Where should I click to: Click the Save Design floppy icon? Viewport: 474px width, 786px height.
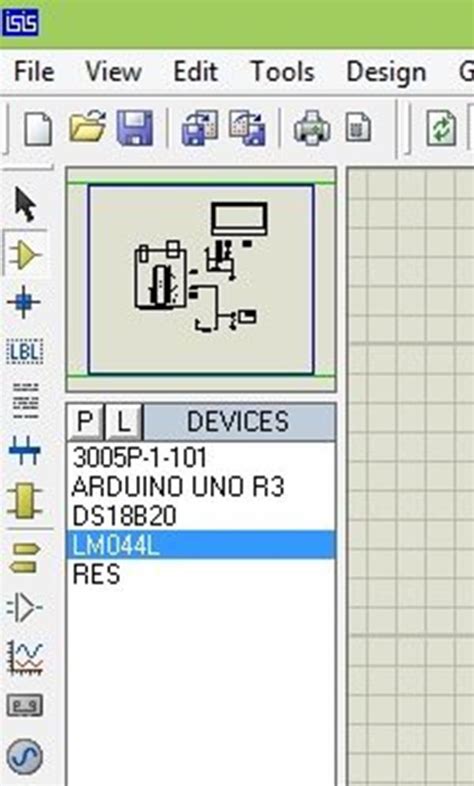pyautogui.click(x=135, y=128)
